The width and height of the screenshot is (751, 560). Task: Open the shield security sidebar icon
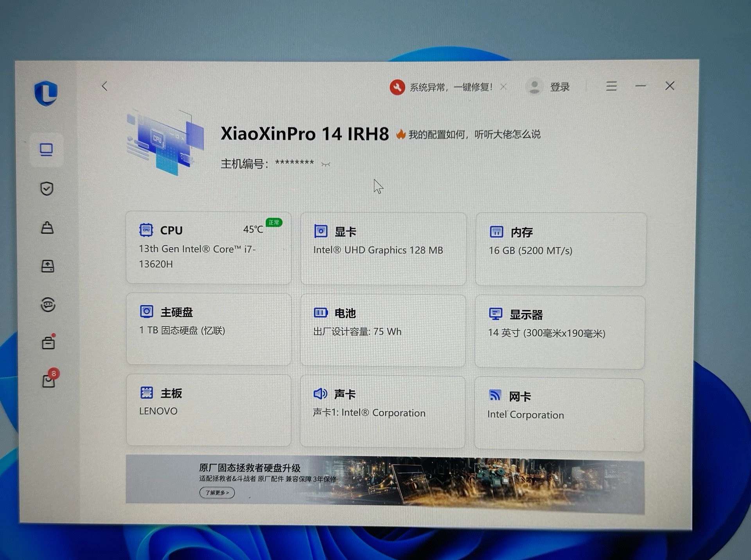point(47,188)
